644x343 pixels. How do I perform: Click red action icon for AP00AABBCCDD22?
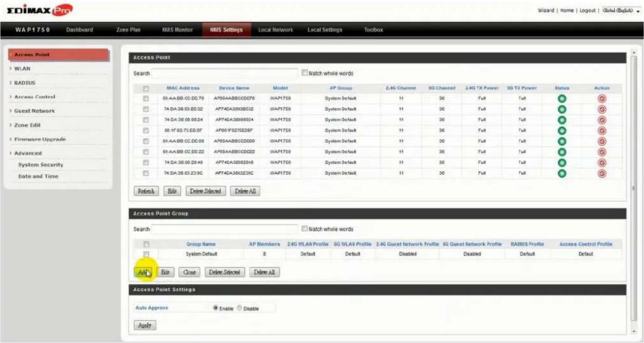coord(602,152)
